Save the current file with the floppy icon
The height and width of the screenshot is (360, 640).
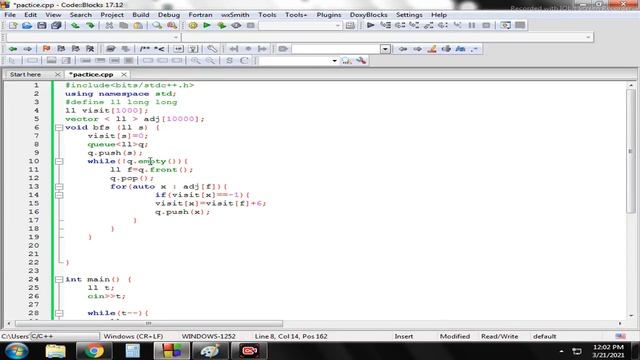42,25
